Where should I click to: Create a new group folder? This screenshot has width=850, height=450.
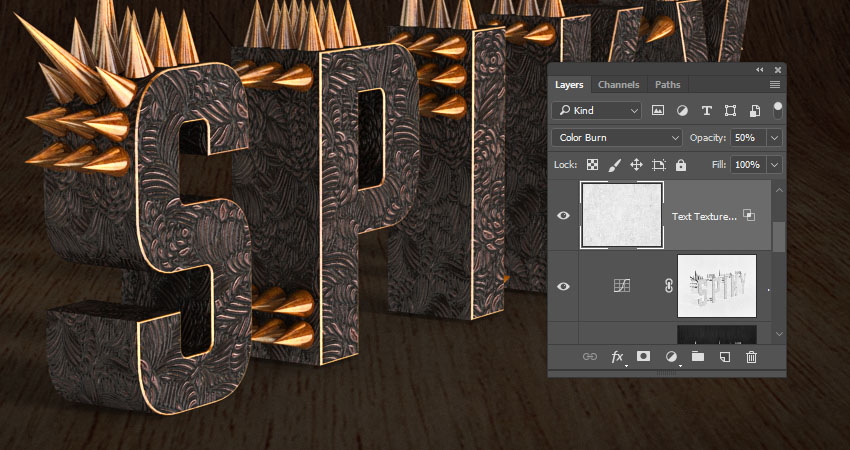point(698,356)
